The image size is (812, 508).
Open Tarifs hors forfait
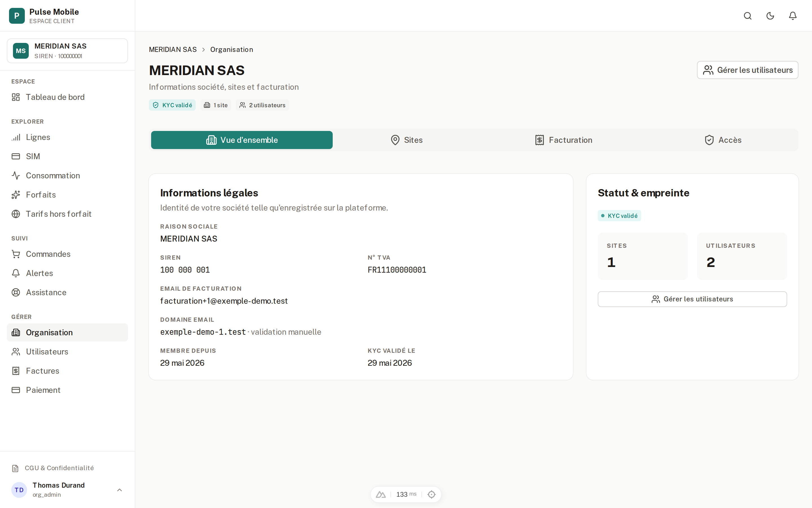tap(67, 214)
